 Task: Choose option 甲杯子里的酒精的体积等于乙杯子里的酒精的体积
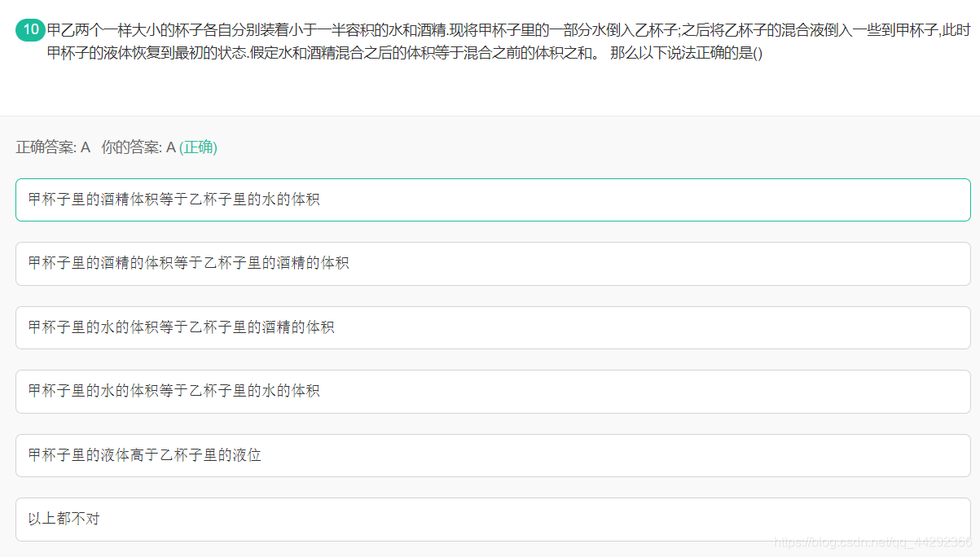point(493,264)
